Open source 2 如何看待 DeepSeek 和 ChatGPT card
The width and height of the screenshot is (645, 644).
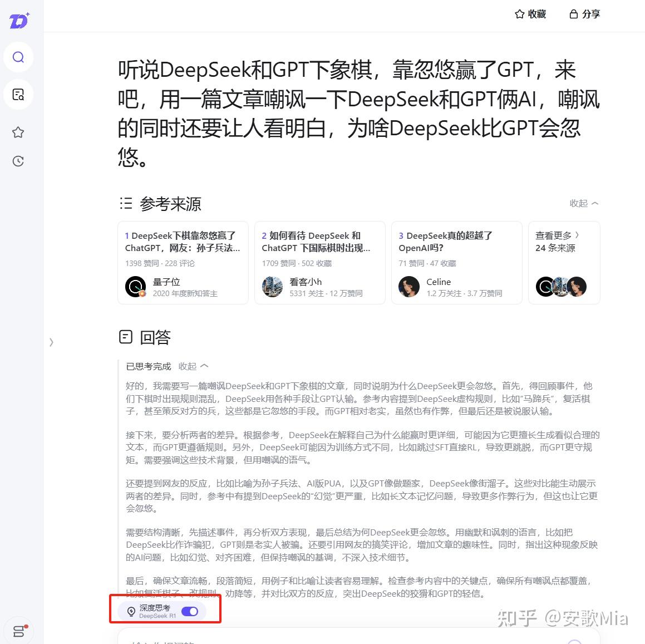[319, 263]
